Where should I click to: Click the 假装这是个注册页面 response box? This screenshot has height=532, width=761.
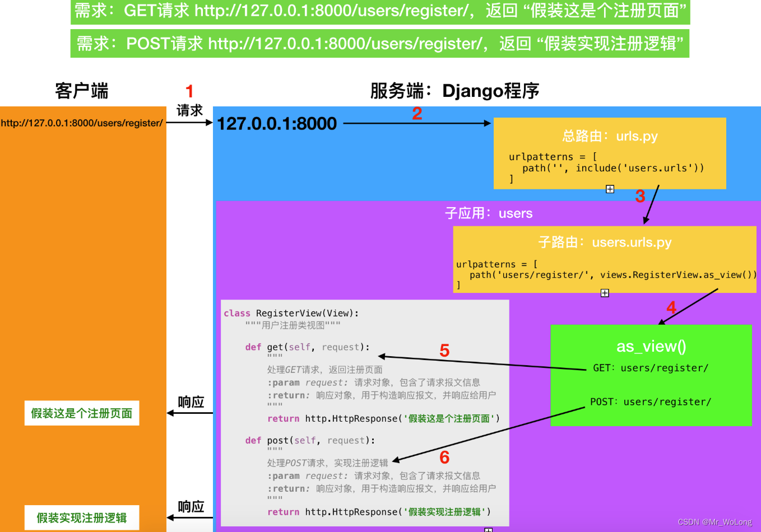pos(81,413)
